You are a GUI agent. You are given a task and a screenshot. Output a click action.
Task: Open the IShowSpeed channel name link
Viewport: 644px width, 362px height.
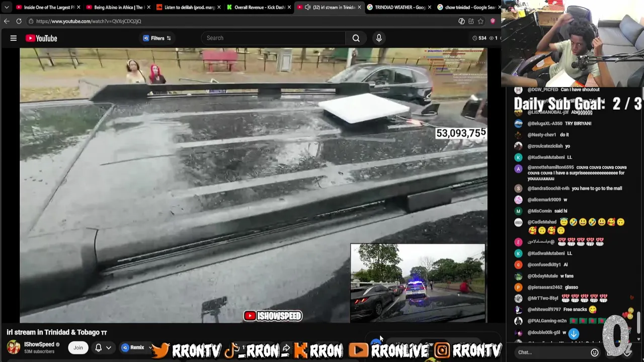pos(39,344)
